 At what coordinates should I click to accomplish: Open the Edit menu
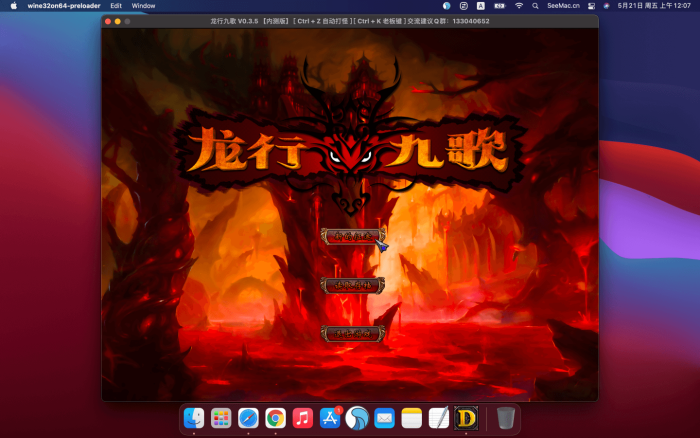tap(116, 5)
